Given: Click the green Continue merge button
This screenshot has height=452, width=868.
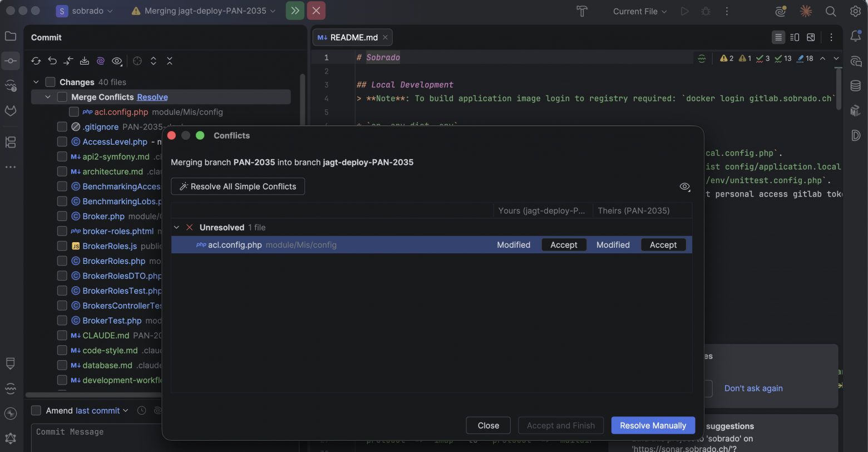Looking at the screenshot, I should (295, 11).
